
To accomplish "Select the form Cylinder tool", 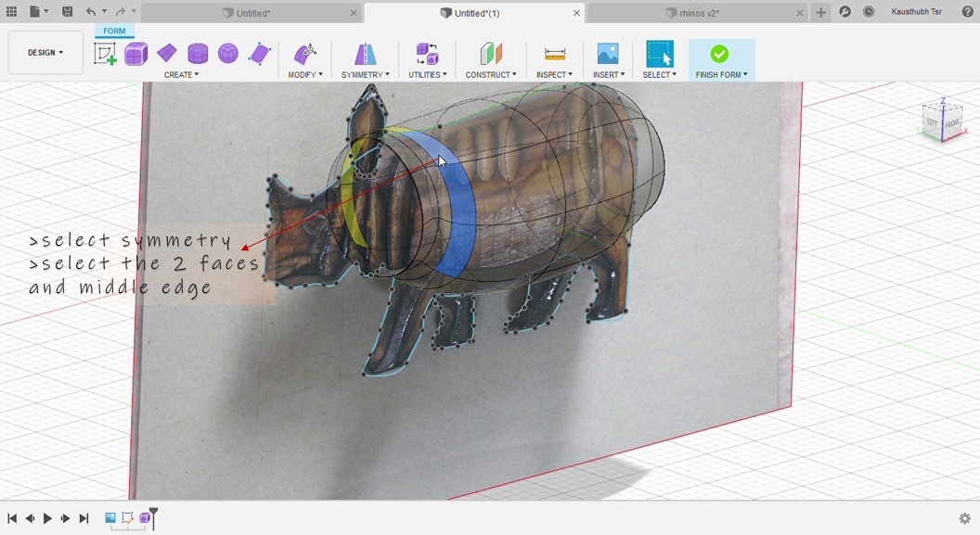I will pyautogui.click(x=198, y=54).
